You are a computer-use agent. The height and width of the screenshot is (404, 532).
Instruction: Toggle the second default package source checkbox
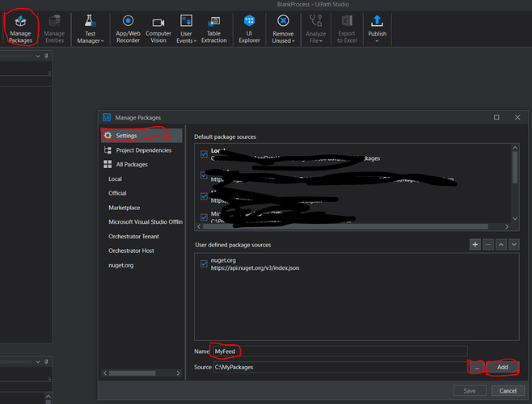click(x=204, y=175)
